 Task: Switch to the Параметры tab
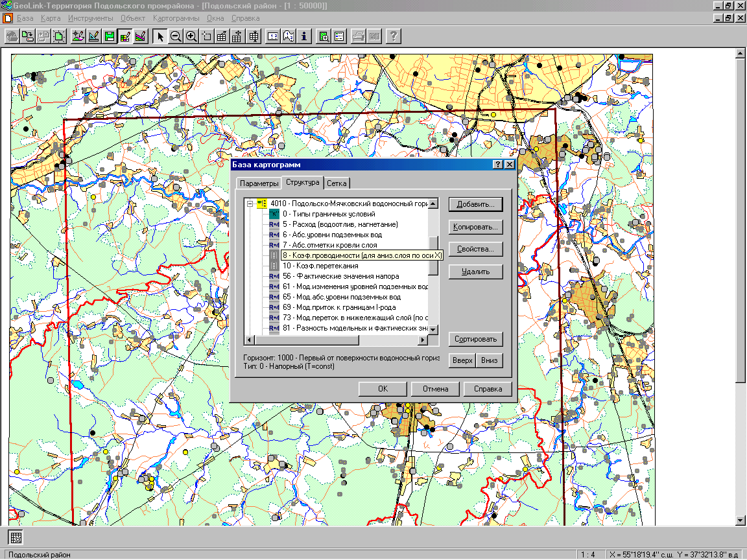click(259, 183)
